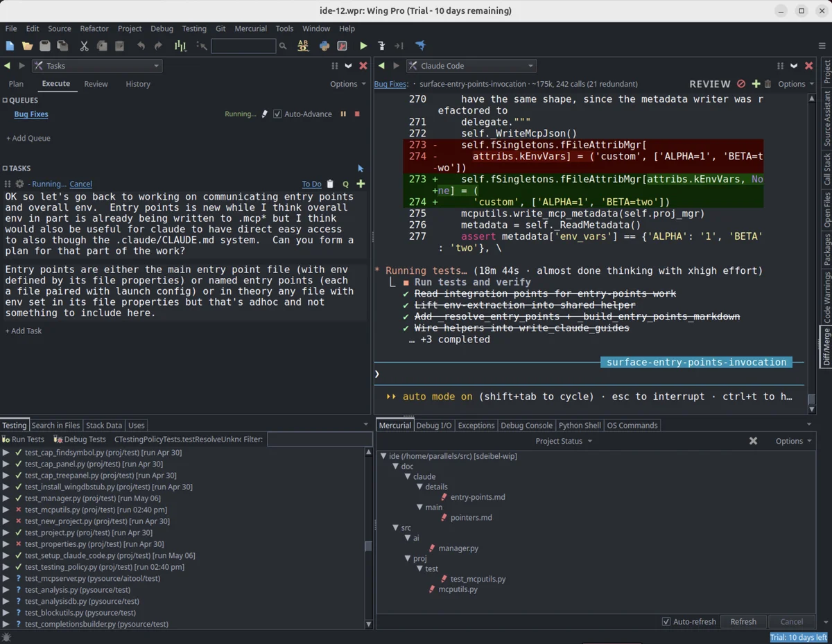Click the task settings gear icon

19,184
